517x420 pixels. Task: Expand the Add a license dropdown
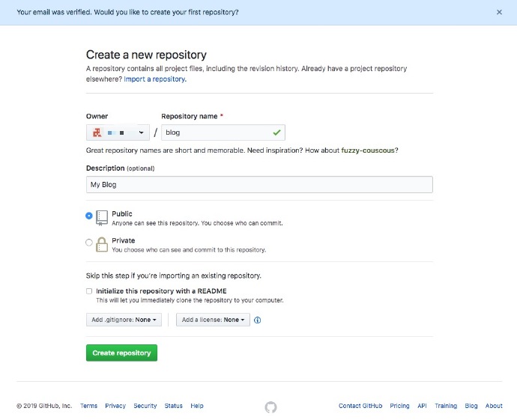[x=213, y=320]
